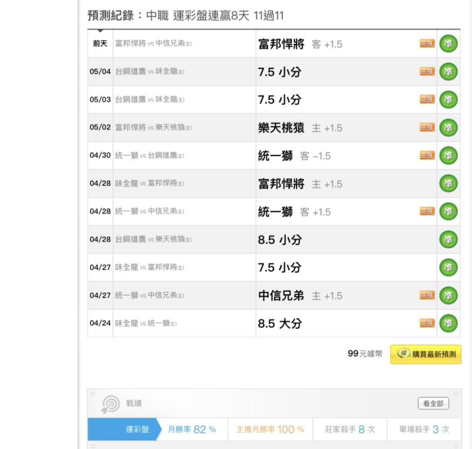Screen dimensions: 476x449
Task: Click the 8.5 小分 prediction
Action: coord(280,240)
